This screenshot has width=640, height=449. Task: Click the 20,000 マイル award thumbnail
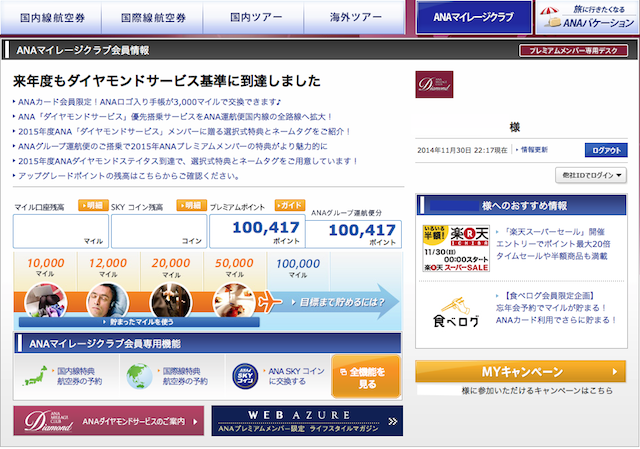(x=171, y=301)
